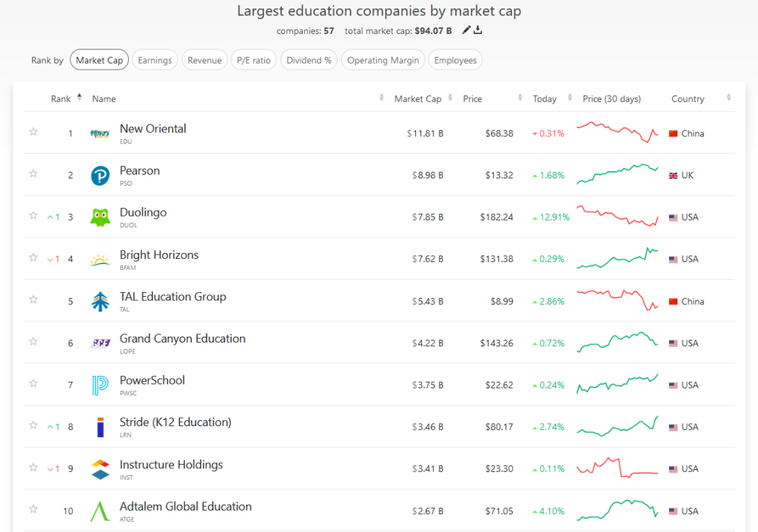Click the TAL Education Group logo
The height and width of the screenshot is (532, 758).
[x=100, y=301]
